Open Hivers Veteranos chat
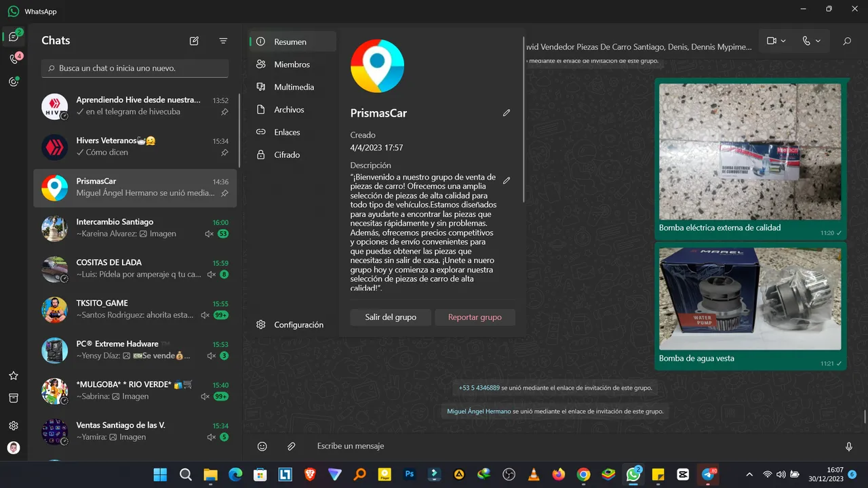Image resolution: width=868 pixels, height=488 pixels. (x=135, y=147)
